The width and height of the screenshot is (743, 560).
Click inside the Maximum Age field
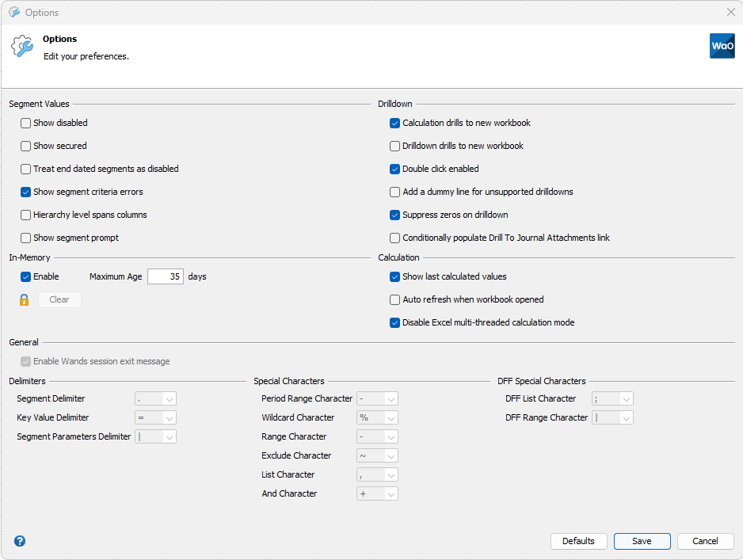tap(165, 276)
